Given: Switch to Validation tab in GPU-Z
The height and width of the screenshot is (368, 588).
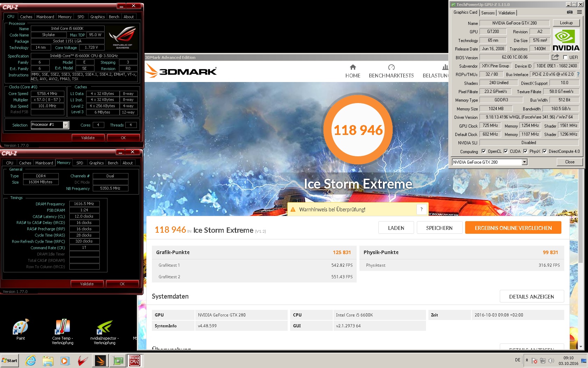Looking at the screenshot, I should 507,13.
